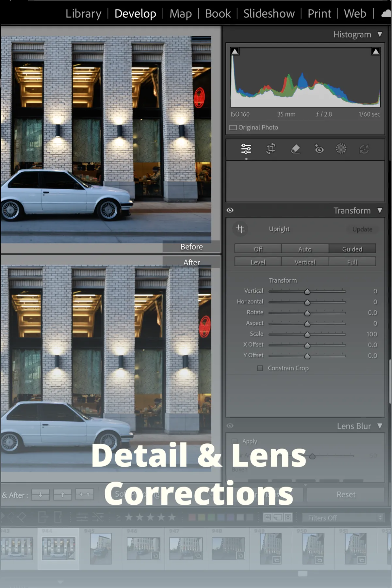Viewport: 392px width, 588px height.
Task: Collapse the Histogram panel
Action: tap(380, 34)
